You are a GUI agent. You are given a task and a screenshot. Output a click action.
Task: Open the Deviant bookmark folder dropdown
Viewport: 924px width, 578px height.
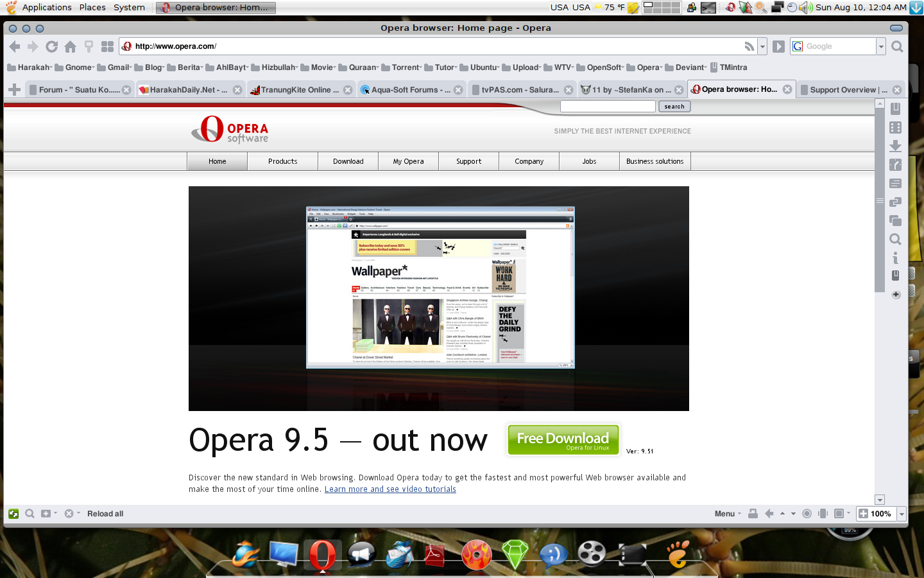click(687, 67)
